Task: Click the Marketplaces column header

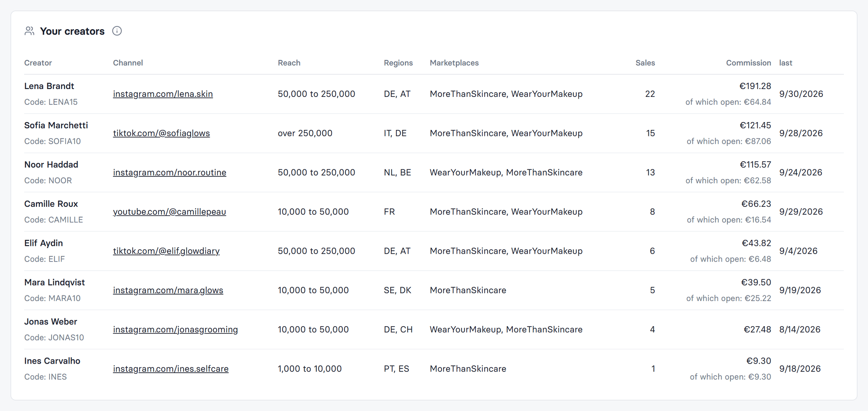Action: pos(454,63)
